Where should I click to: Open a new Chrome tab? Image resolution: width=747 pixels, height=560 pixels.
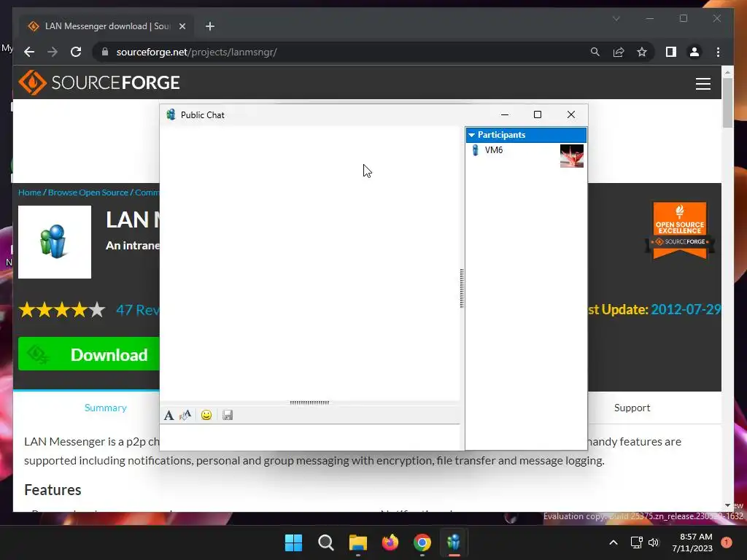tap(210, 26)
